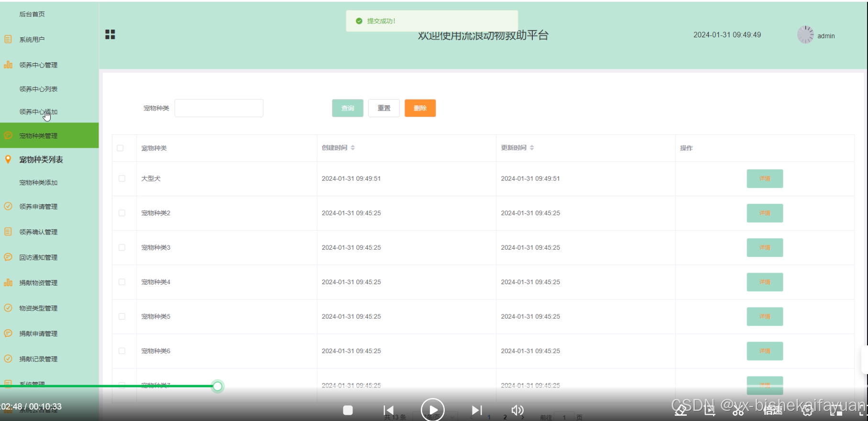The width and height of the screenshot is (868, 421).
Task: Toggle the select-all checkbox in table header
Action: pyautogui.click(x=121, y=148)
